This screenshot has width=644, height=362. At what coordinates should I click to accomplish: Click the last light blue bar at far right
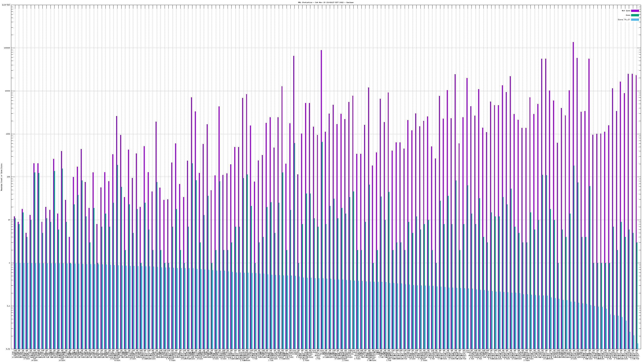pyautogui.click(x=638, y=346)
